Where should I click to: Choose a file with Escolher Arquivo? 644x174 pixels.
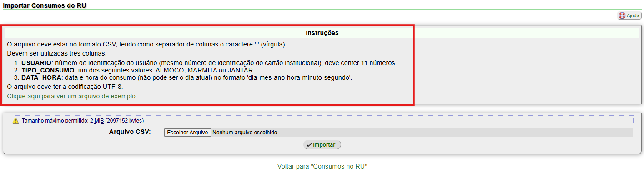pos(187,133)
